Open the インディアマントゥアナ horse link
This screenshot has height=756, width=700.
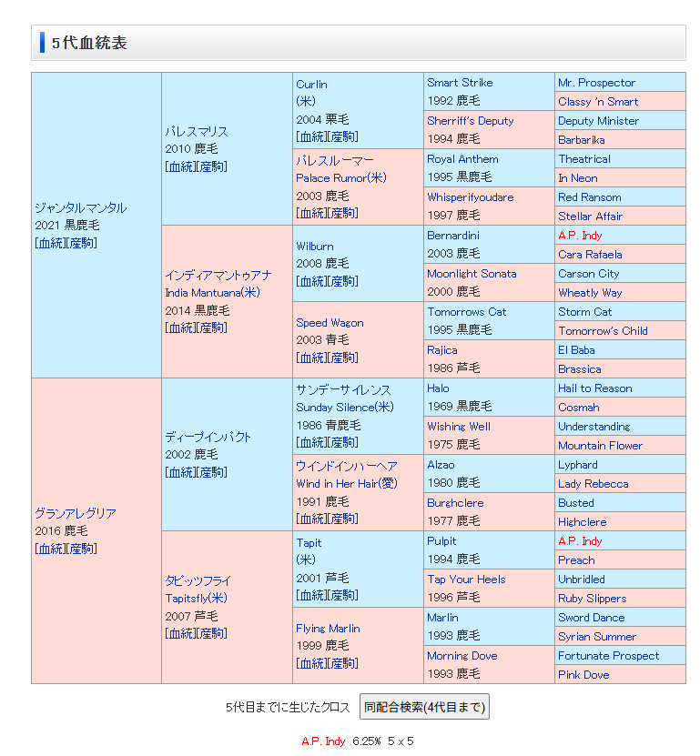point(218,276)
